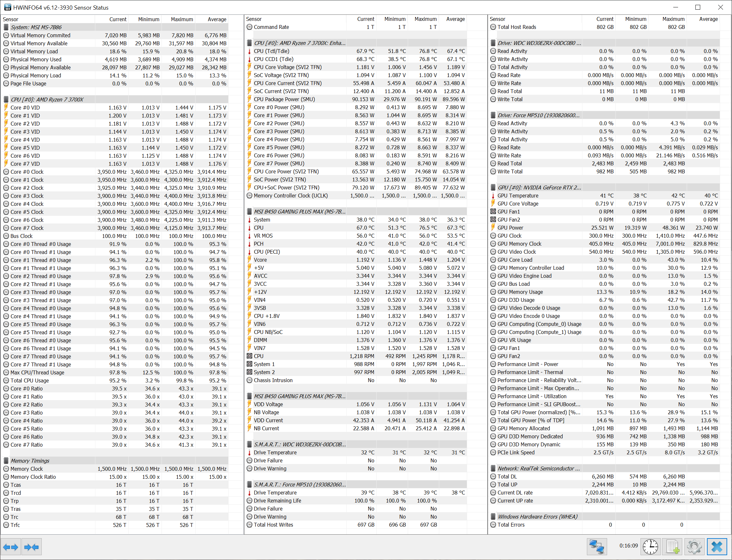Image resolution: width=732 pixels, height=560 pixels.
Task: Select the Total CPU Usage sensor row
Action: click(x=30, y=380)
